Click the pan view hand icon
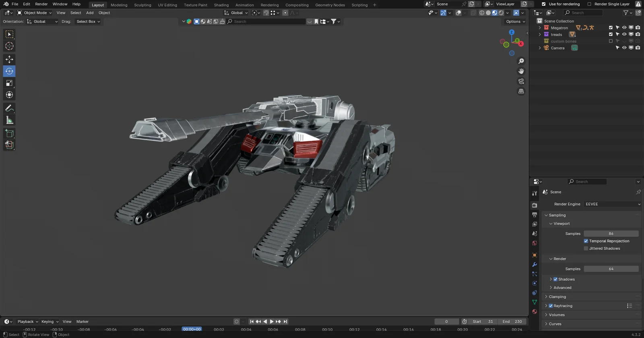 coord(521,71)
